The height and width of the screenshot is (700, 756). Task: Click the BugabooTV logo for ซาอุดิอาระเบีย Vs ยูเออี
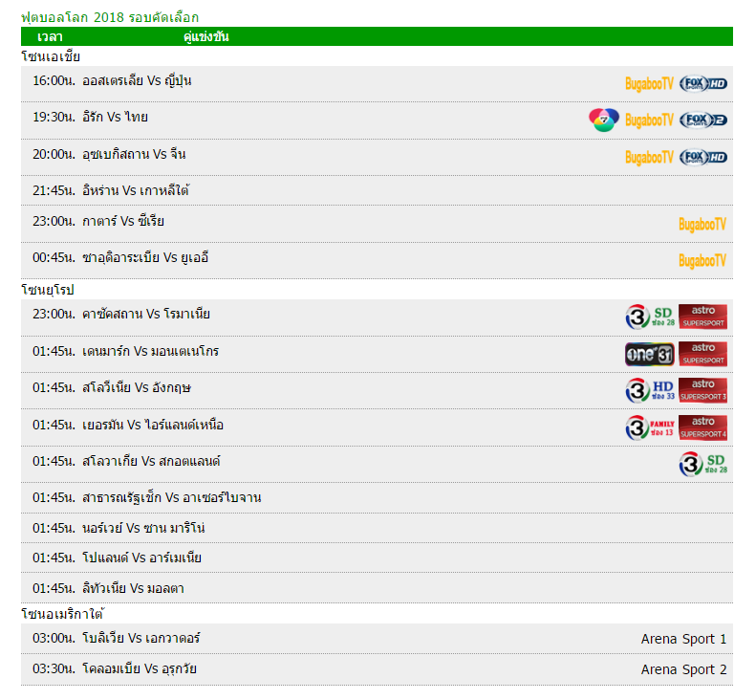(702, 260)
